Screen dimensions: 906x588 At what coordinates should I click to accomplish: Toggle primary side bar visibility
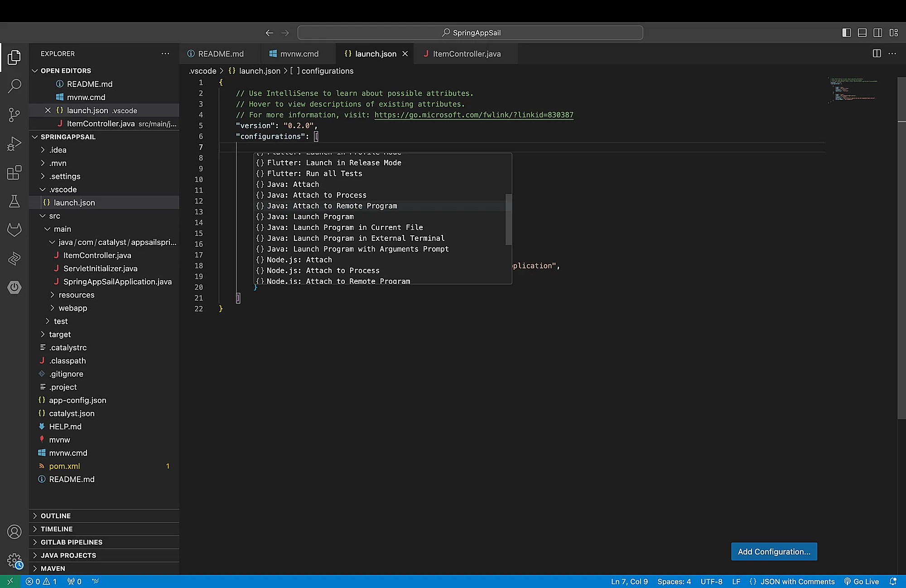[x=847, y=33]
